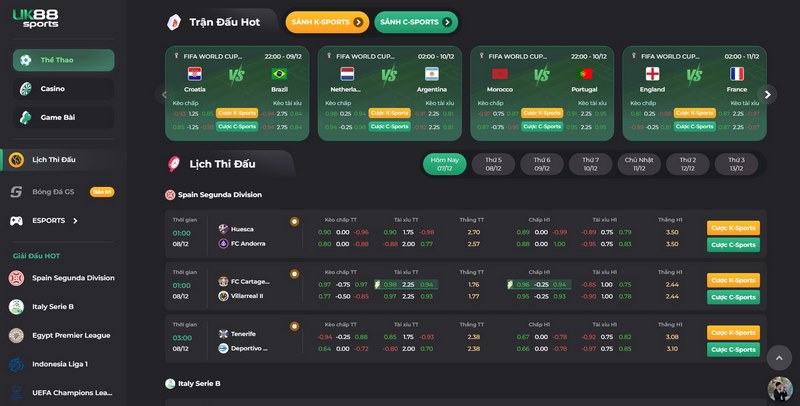This screenshot has width=800, height=406.
Task: Toggle favorite marker for Tenerife match
Action: (x=294, y=325)
